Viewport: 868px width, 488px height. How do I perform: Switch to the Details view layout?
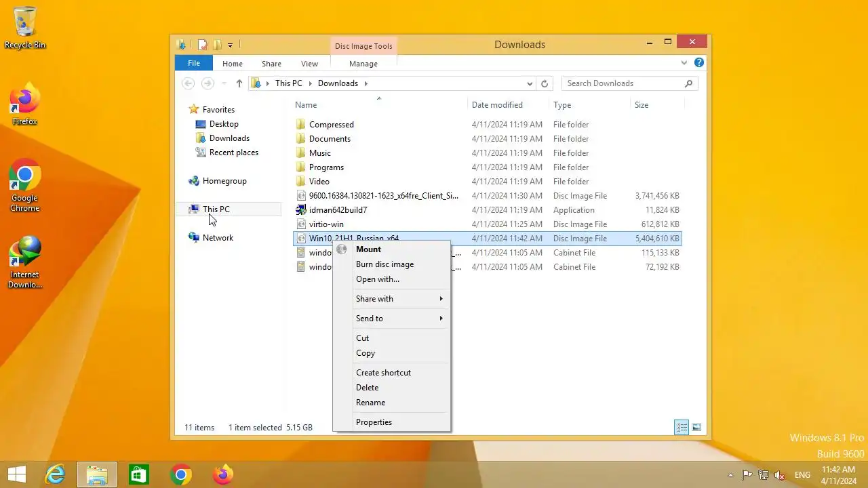tap(682, 428)
